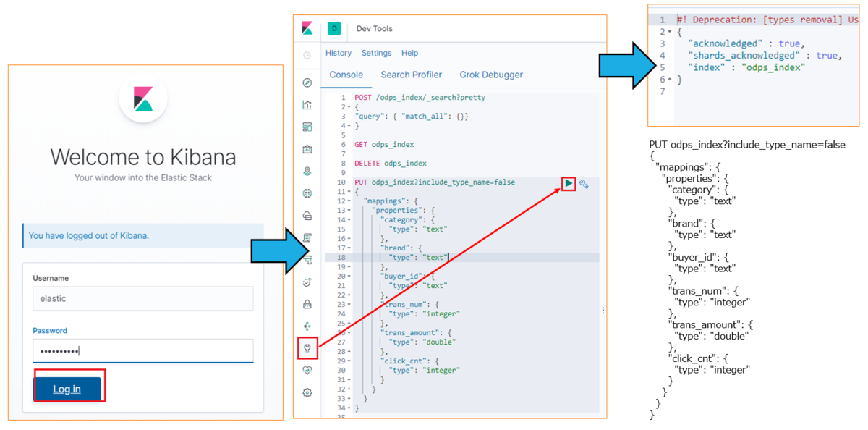868x430 pixels.
Task: Switch to the Search Profiler tab
Action: tap(411, 75)
